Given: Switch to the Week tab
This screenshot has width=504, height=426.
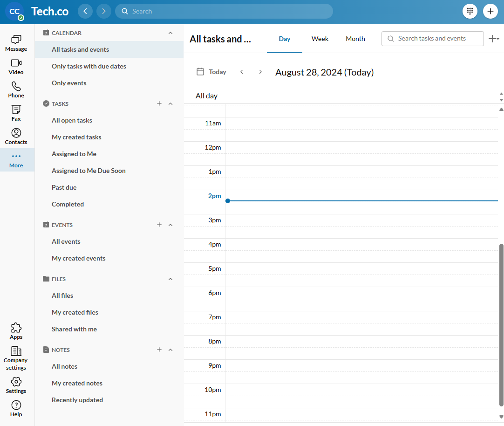Looking at the screenshot, I should click(320, 39).
